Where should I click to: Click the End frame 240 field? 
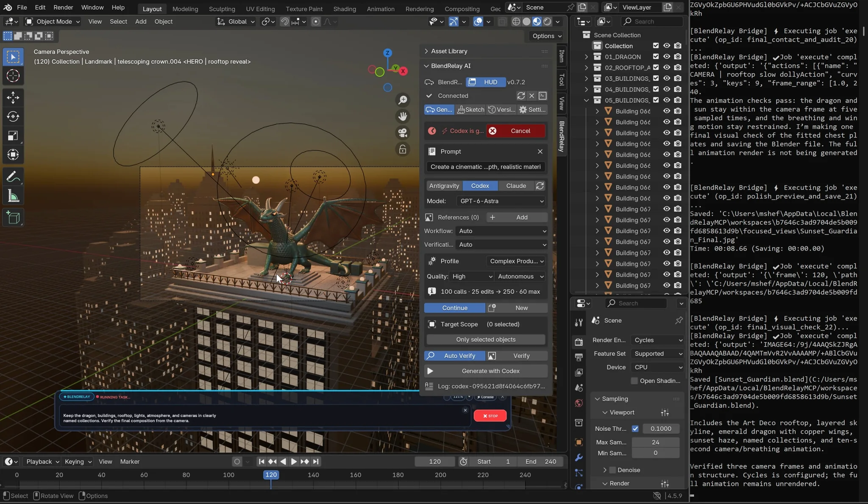point(541,462)
